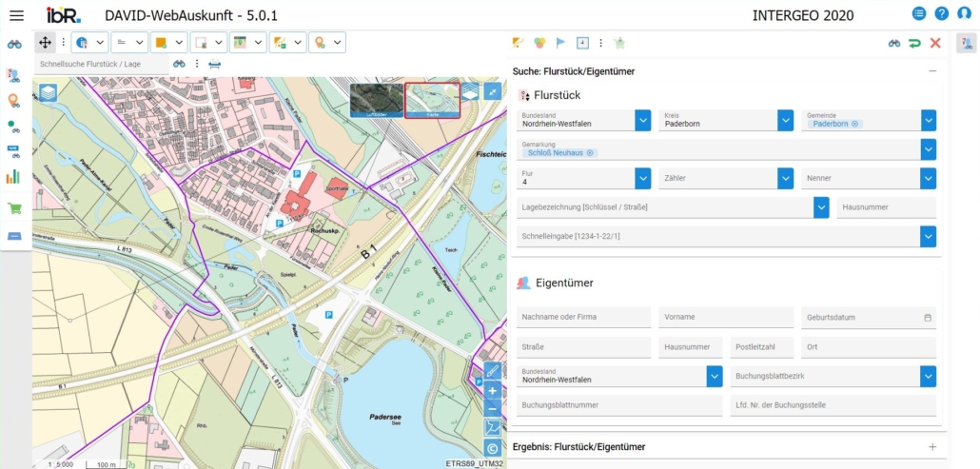Open the Kreis Paderborn dropdown
This screenshot has width=980, height=469.
coord(785,120)
